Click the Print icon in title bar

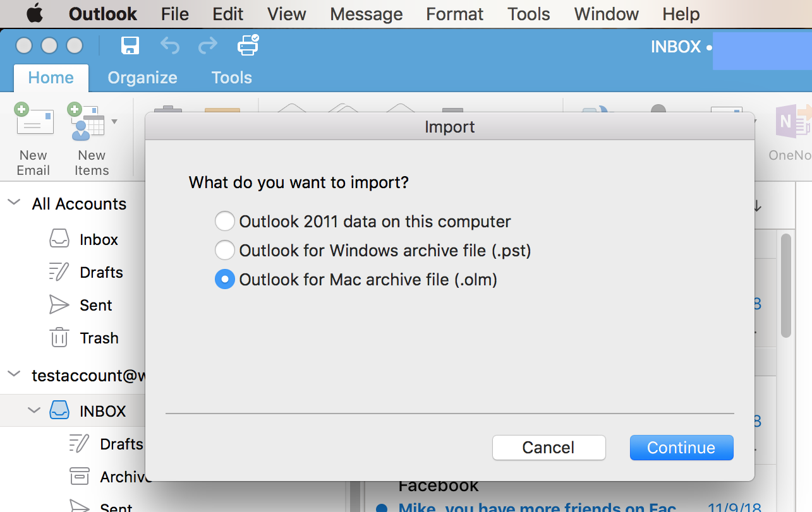(x=247, y=45)
